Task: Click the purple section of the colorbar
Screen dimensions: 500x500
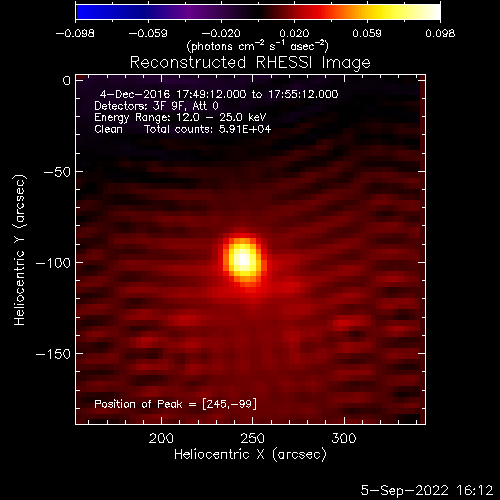Action: [190, 12]
